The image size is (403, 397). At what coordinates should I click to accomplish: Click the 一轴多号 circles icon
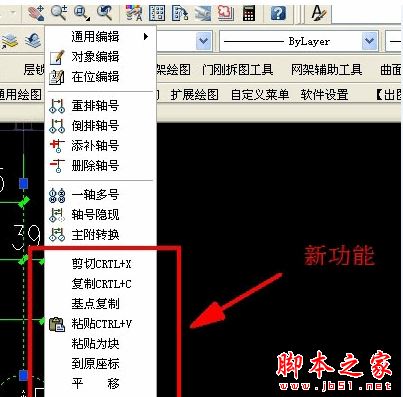tap(57, 195)
